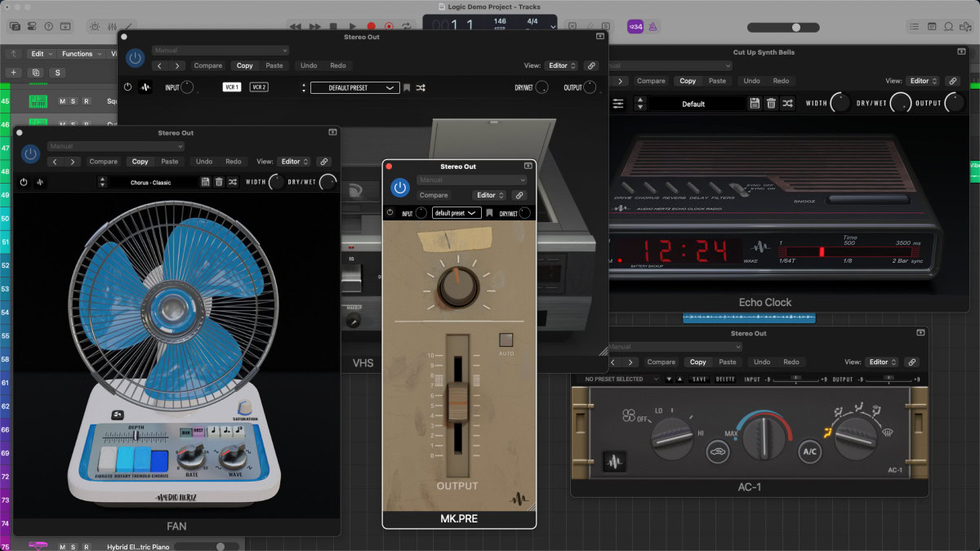Enable the AUTO switch on MK.PRE

pos(506,340)
